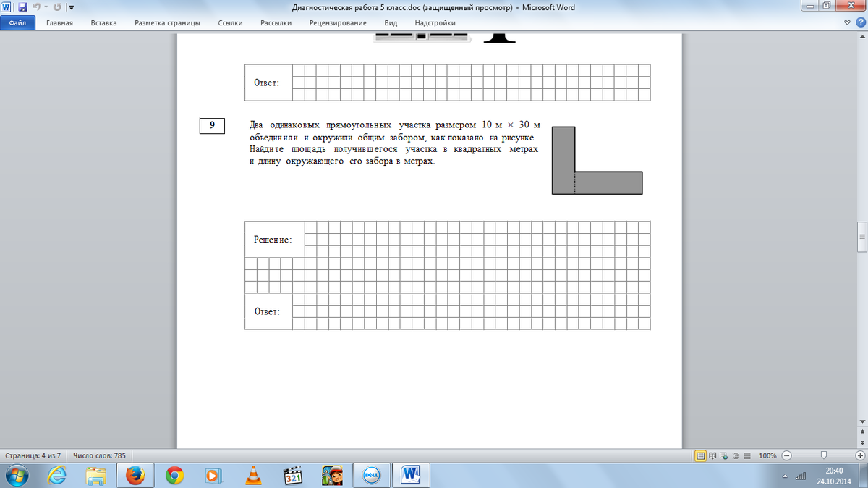Switch to Draft view icon
Viewport: 868px width, 488px height.
(x=747, y=456)
